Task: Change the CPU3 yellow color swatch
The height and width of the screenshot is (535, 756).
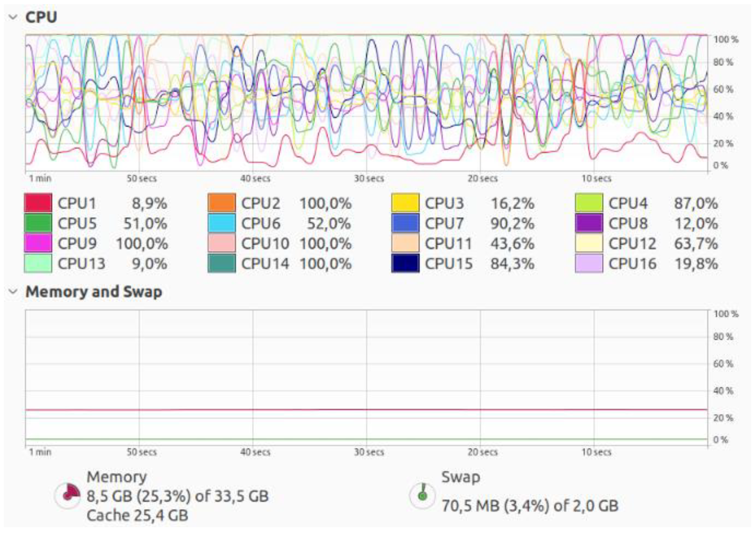Action: [x=405, y=203]
